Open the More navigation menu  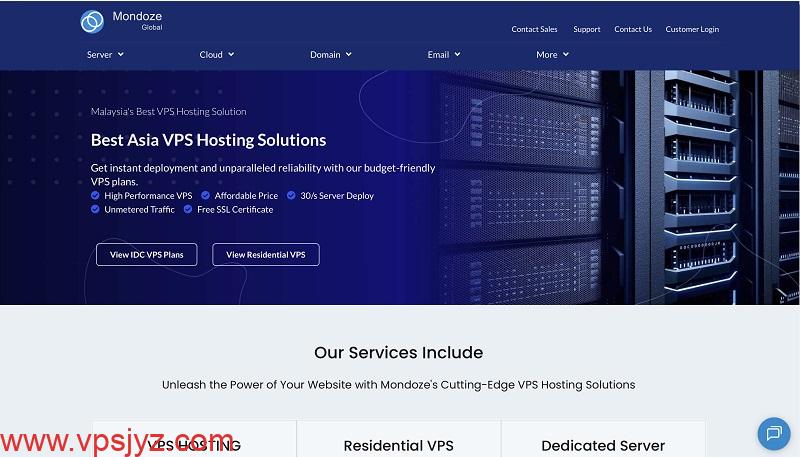[x=553, y=55]
